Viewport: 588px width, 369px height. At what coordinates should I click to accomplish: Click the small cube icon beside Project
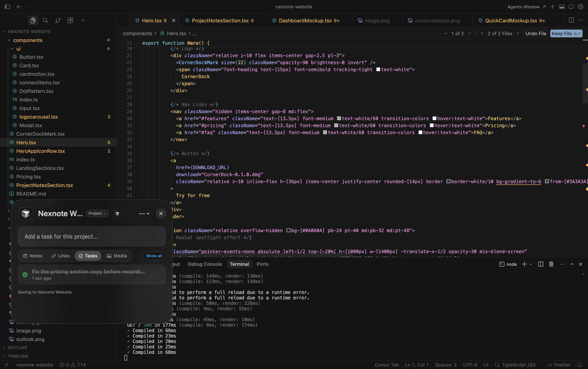tap(117, 213)
